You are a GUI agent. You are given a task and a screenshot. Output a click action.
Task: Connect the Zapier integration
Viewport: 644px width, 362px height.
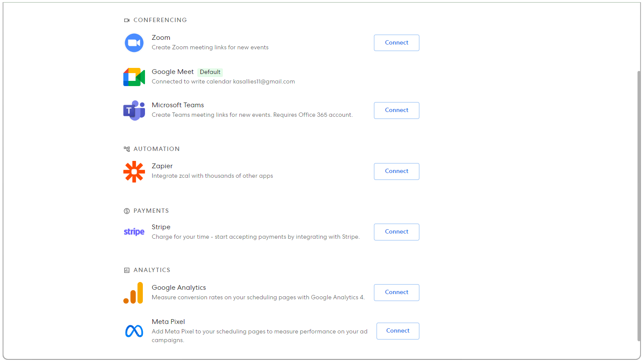[x=396, y=171]
